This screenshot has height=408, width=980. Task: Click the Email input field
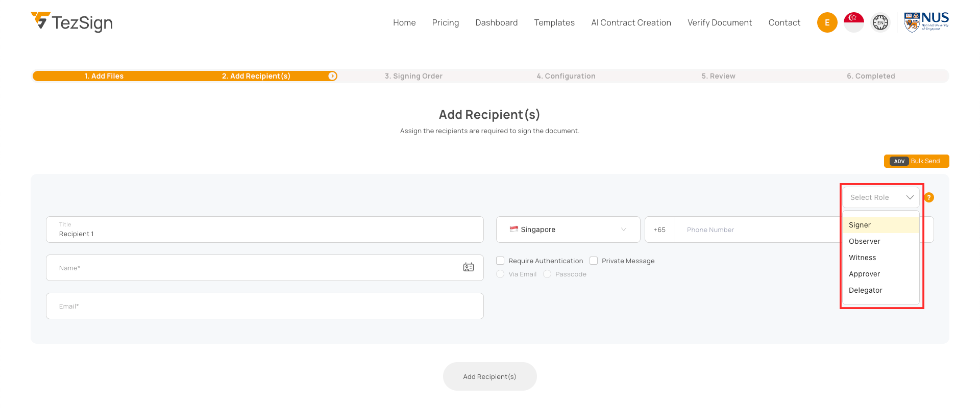click(x=264, y=306)
